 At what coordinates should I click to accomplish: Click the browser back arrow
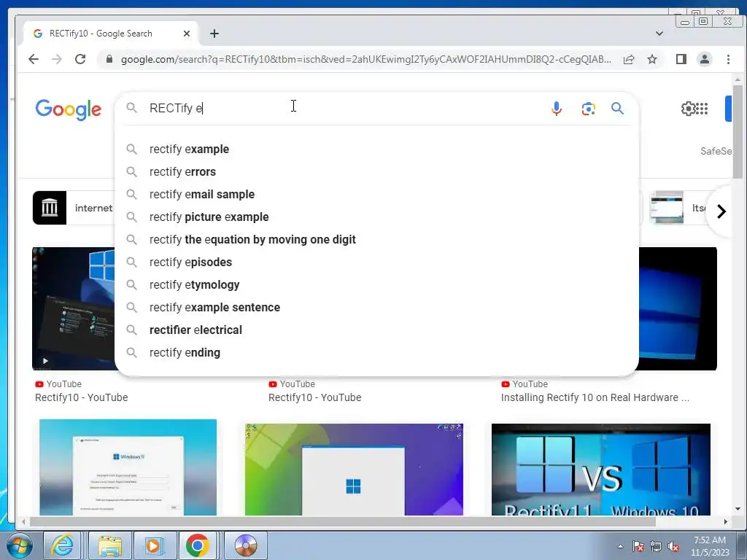[34, 59]
